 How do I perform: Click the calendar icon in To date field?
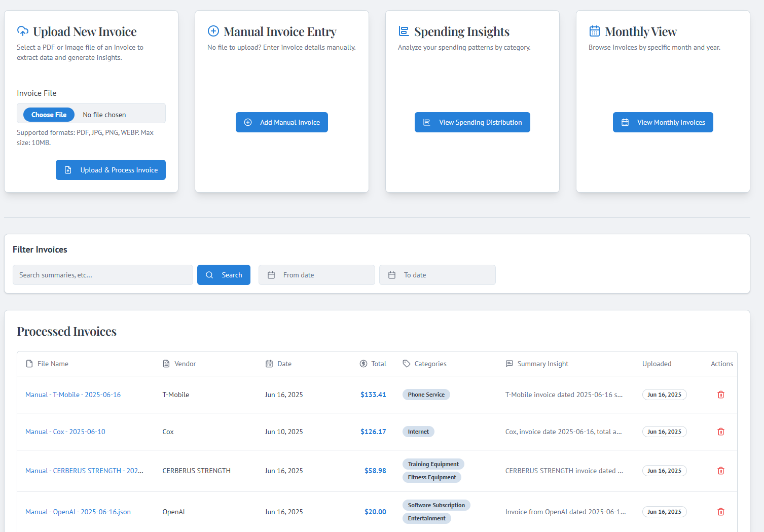(392, 275)
